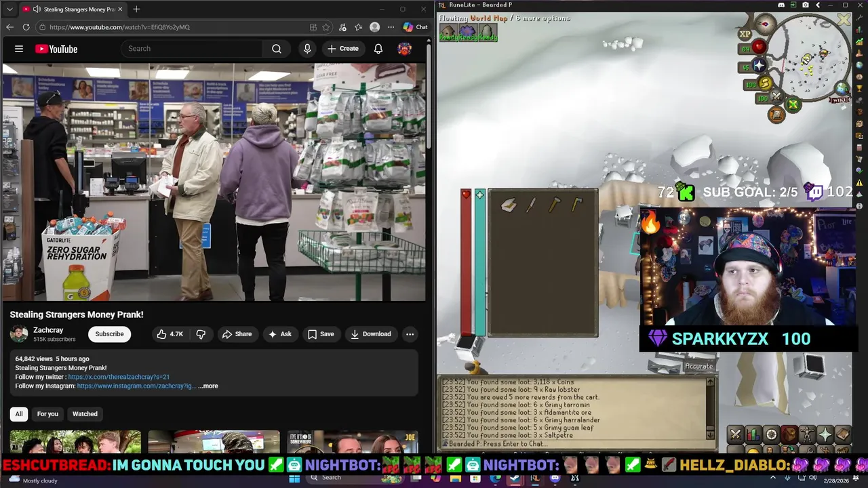Screen dimensions: 868x488
Task: Open Copilot Chat in the browser
Action: coord(415,27)
